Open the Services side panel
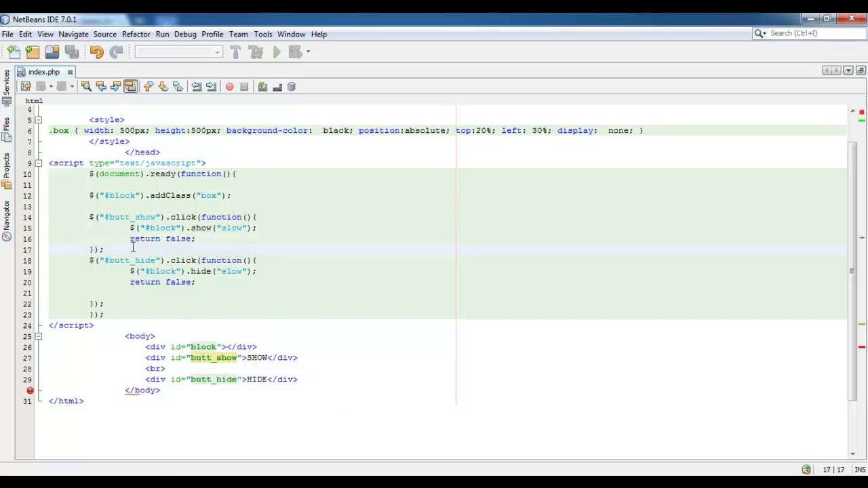The height and width of the screenshot is (488, 868). click(7, 87)
